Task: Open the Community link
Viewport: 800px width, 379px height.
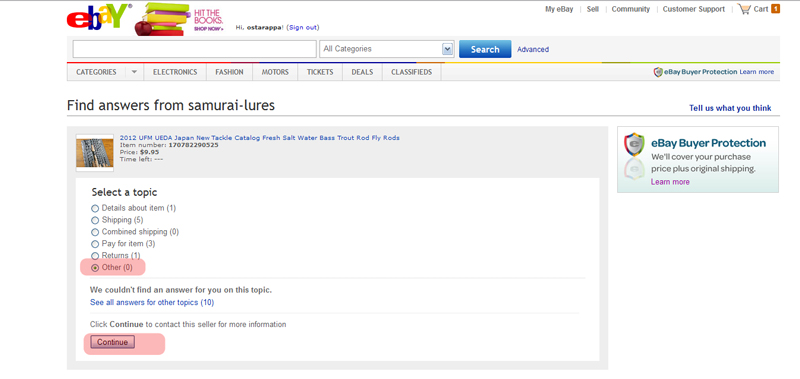Action: [631, 9]
